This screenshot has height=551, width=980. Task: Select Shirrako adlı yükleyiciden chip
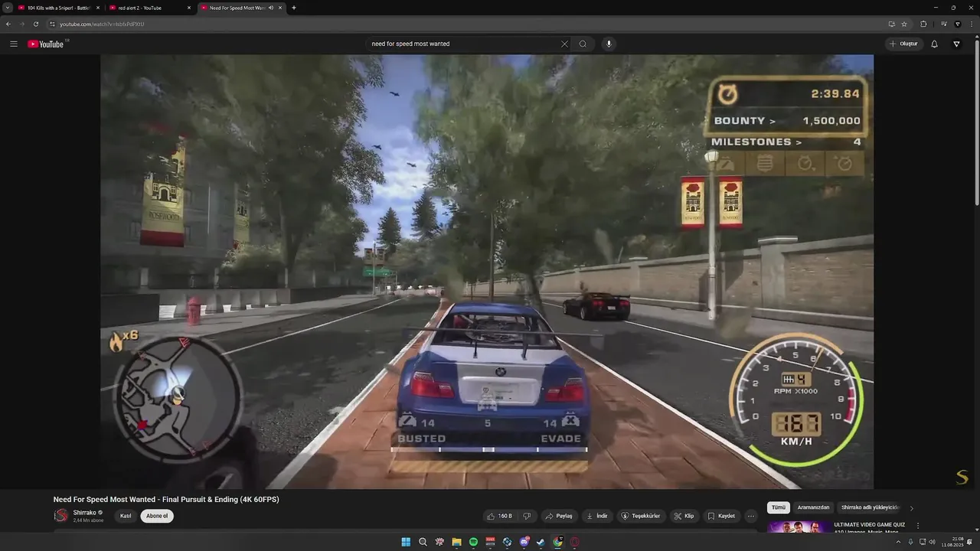(871, 507)
